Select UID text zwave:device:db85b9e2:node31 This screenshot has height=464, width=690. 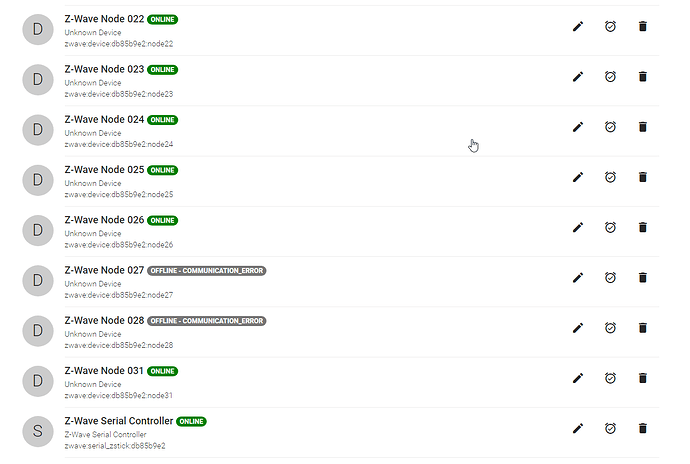click(x=119, y=395)
